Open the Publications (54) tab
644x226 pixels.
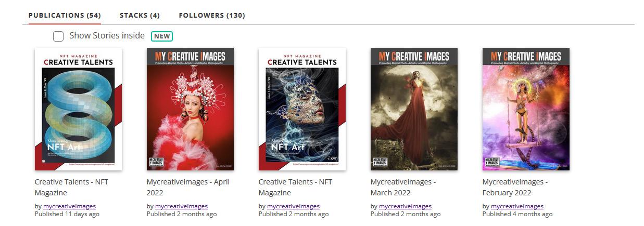point(65,15)
